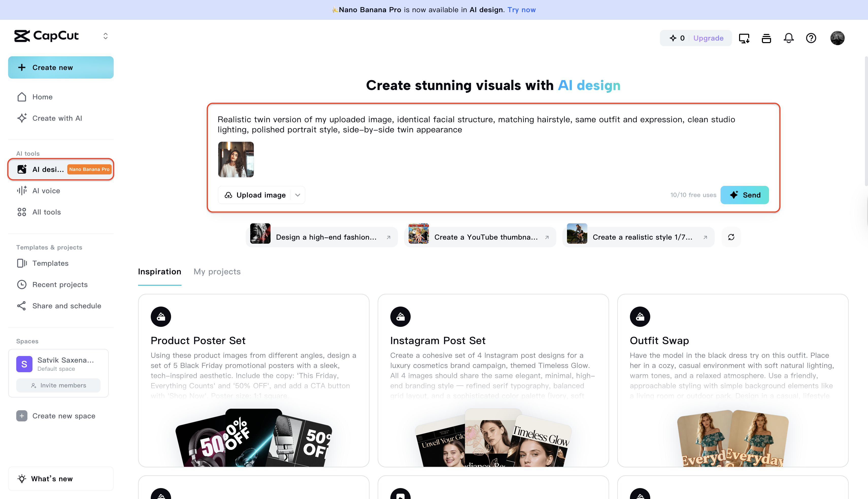Click the desktop app download icon
This screenshot has height=499, width=868.
click(x=744, y=38)
